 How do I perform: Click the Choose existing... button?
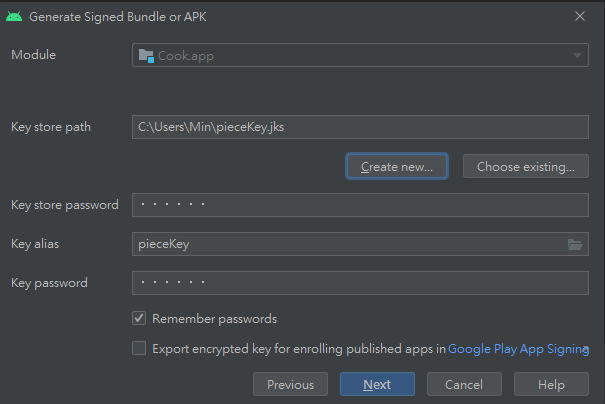[526, 166]
